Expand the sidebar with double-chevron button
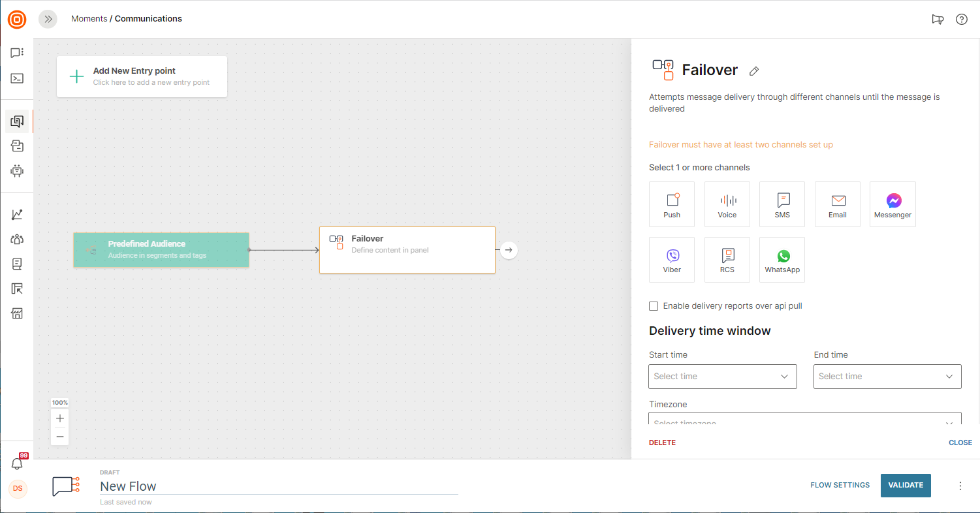 (x=48, y=19)
